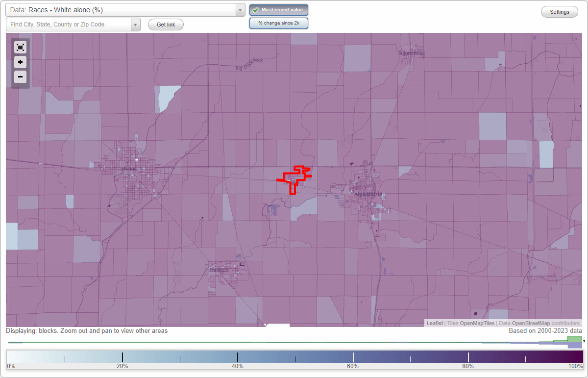Image resolution: width=588 pixels, height=378 pixels.
Task: Expand the city search suggestions dropdown
Action: pyautogui.click(x=136, y=24)
